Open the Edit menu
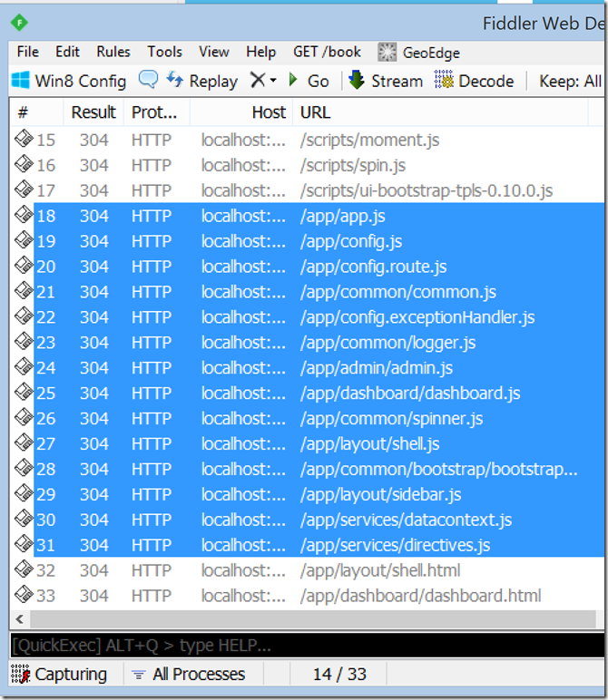Screen dimensions: 608x700 [67, 52]
